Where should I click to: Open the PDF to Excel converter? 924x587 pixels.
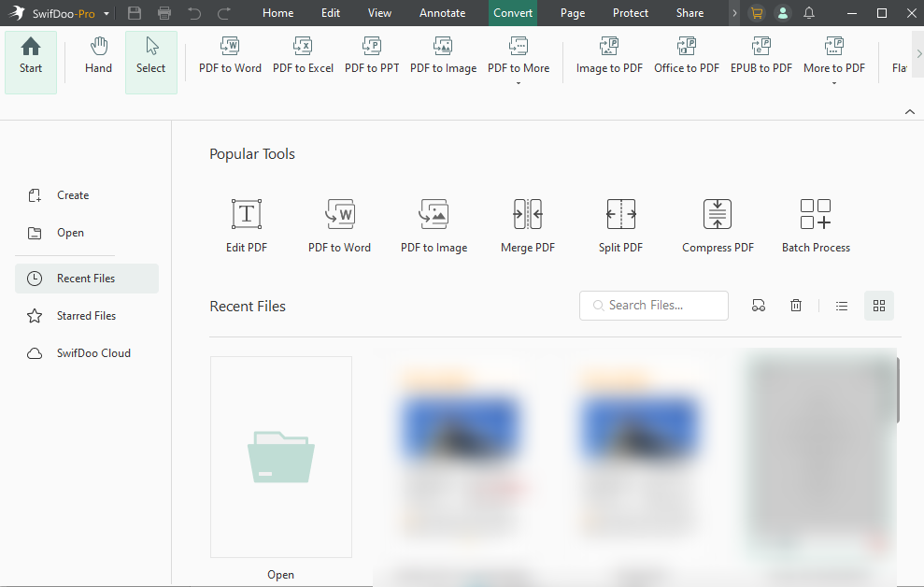point(303,56)
